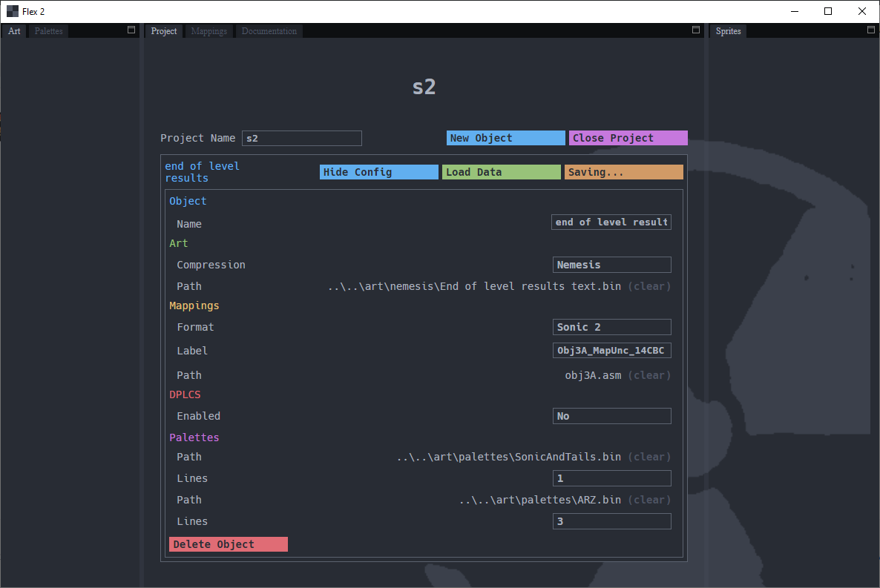Maximize the Flex 2 window
This screenshot has width=880, height=588.
(x=828, y=11)
